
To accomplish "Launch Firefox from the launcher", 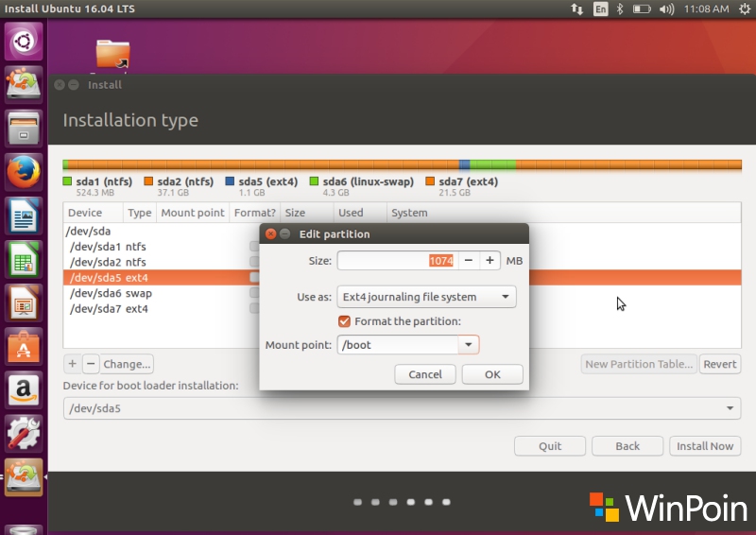I will coord(23,172).
